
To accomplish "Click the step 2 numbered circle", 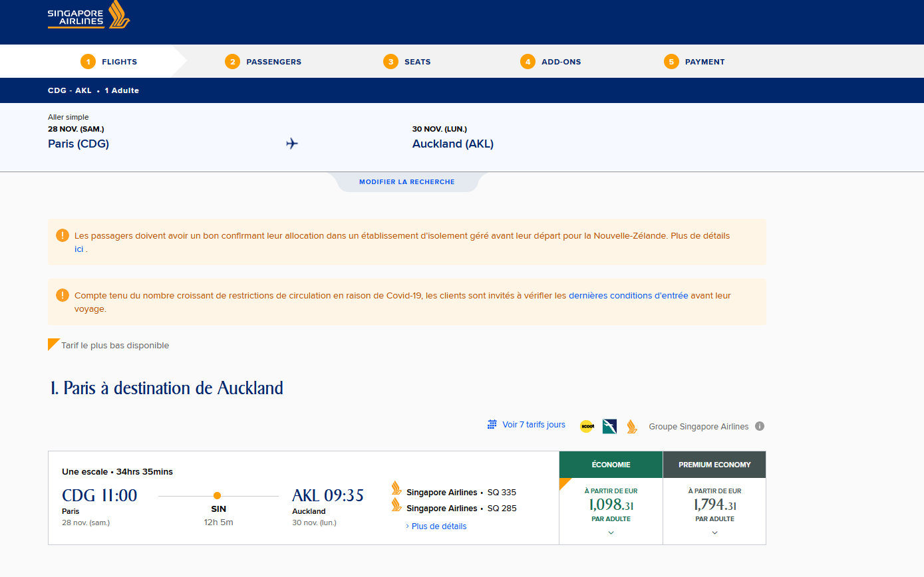I will [x=231, y=62].
